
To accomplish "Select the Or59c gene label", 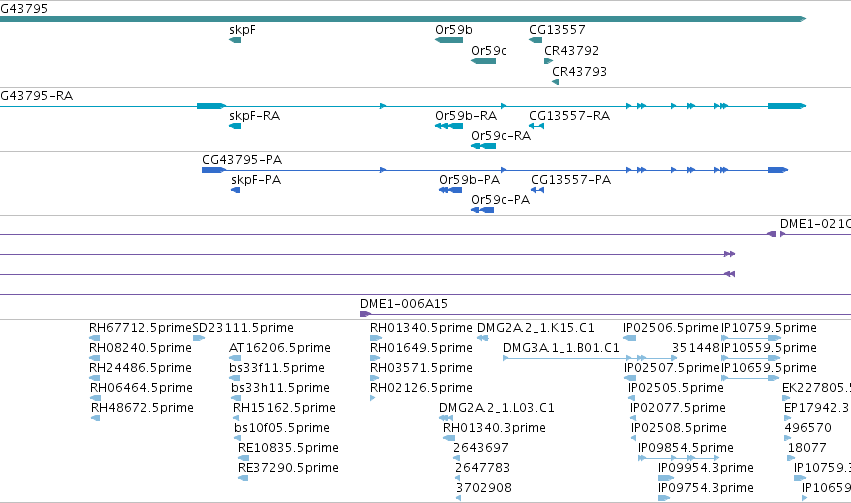I will pos(489,50).
